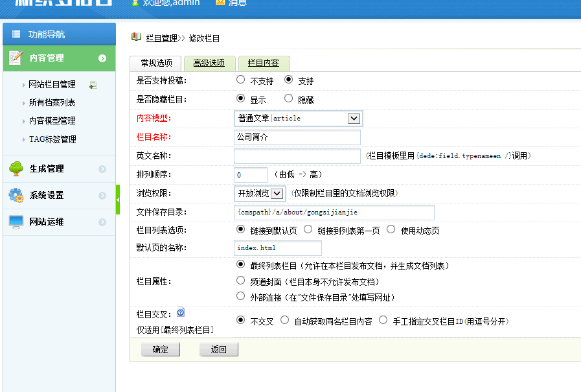581x392 pixels.
Task: Collapse the sidebar with the green handle
Action: [x=118, y=200]
